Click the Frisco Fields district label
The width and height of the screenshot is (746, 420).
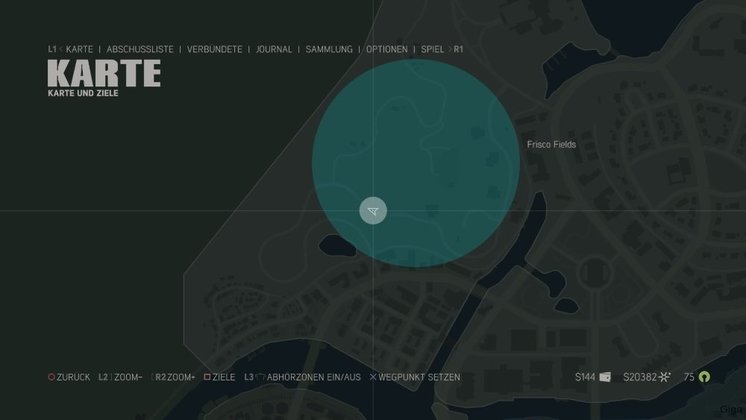(x=551, y=144)
